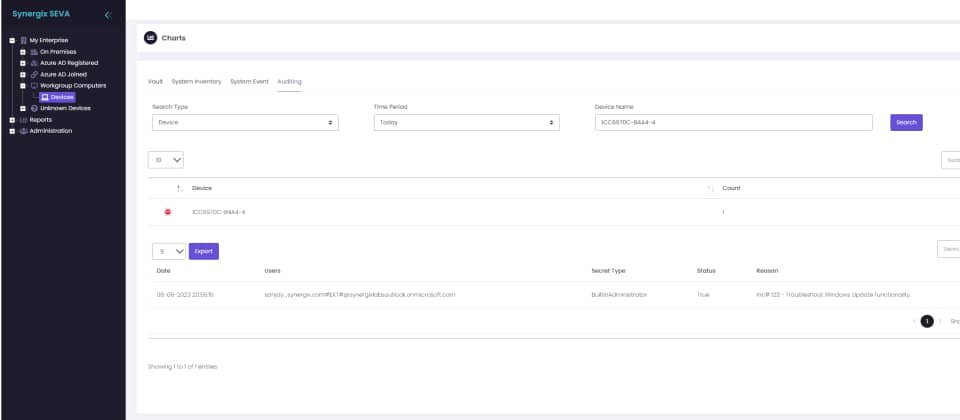Switch to the Vault tab
The image size is (960, 420).
coord(155,81)
